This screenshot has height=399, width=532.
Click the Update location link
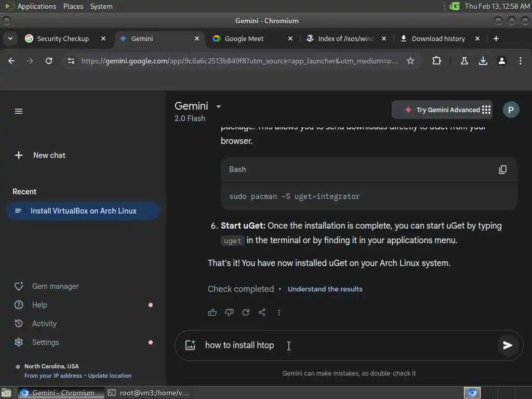(110, 376)
